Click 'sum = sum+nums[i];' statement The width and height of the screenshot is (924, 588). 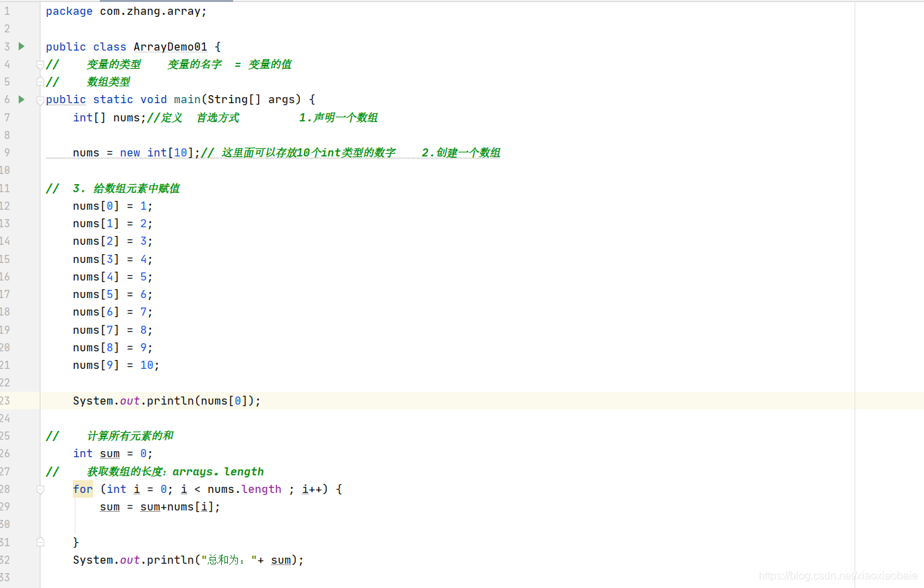160,506
